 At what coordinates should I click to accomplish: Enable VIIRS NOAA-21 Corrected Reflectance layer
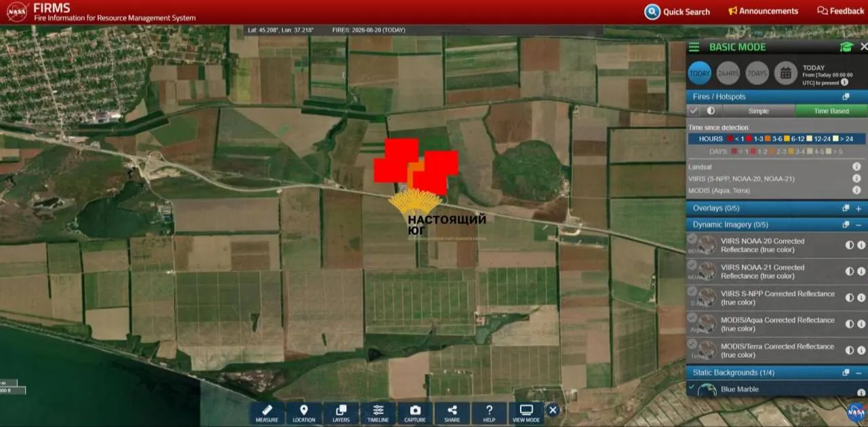pos(692,265)
